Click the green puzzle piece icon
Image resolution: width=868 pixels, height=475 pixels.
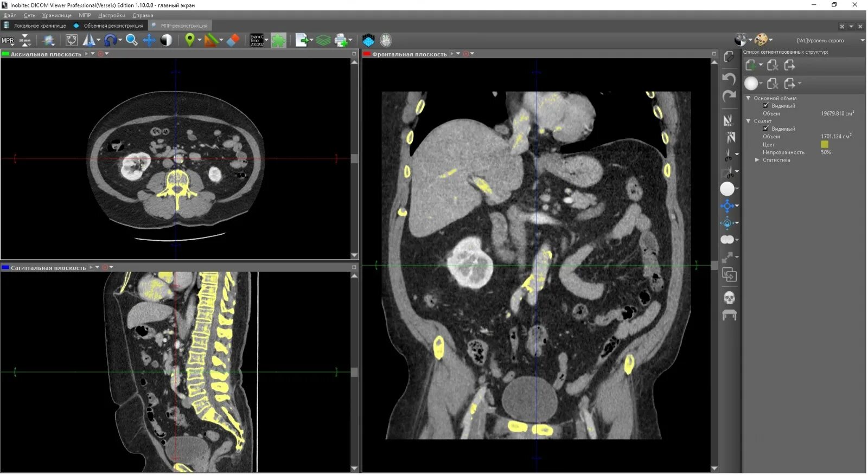tap(278, 40)
